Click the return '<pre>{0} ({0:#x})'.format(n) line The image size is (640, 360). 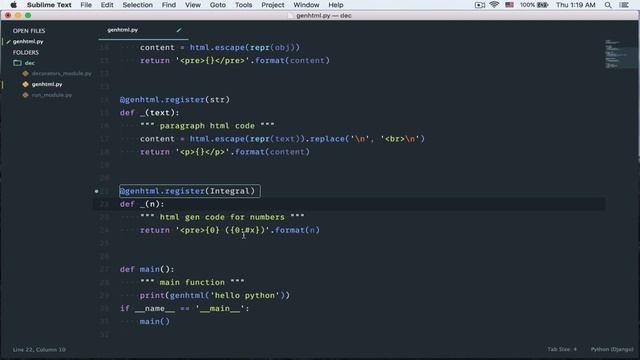(230, 230)
